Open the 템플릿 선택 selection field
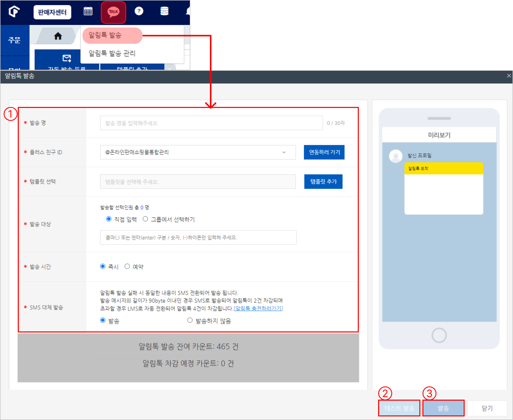The image size is (513, 420). click(x=198, y=182)
